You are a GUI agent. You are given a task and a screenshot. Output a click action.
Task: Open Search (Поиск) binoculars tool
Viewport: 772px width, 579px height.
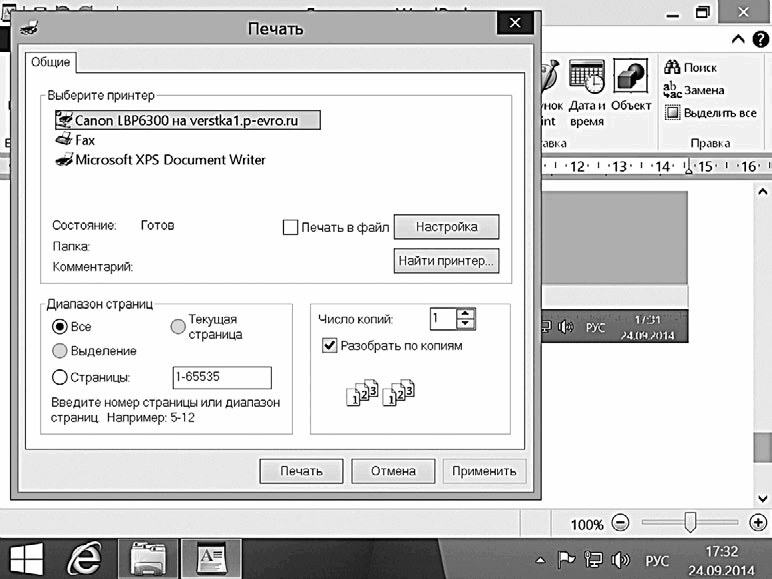[690, 67]
